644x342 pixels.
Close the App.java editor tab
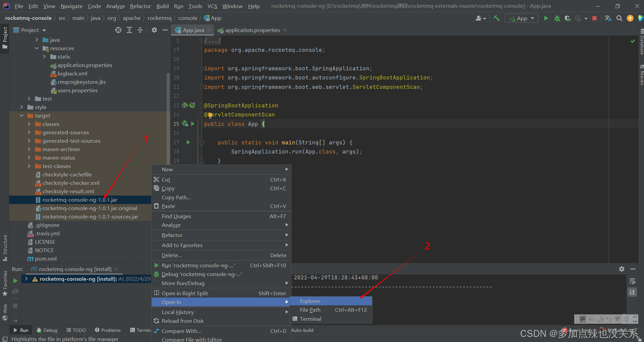point(209,30)
